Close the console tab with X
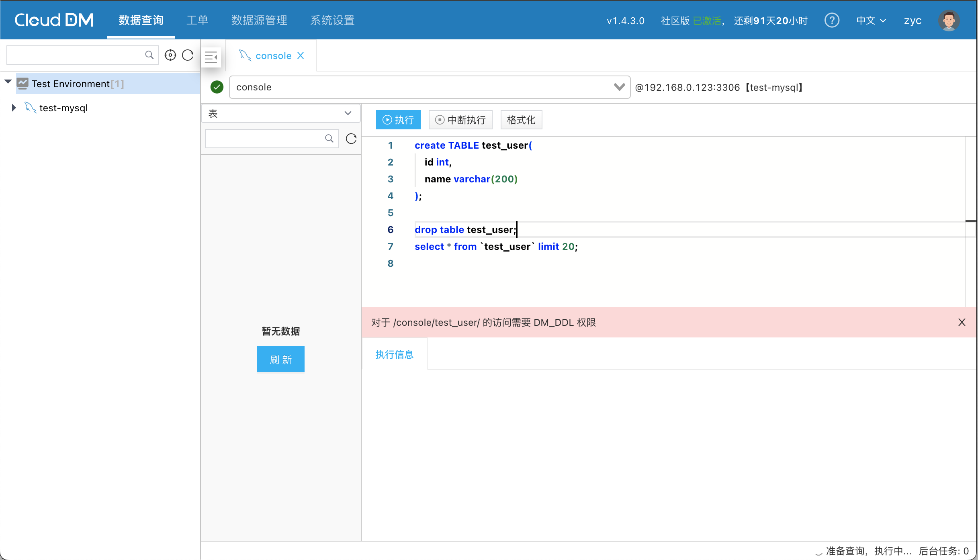 click(301, 55)
